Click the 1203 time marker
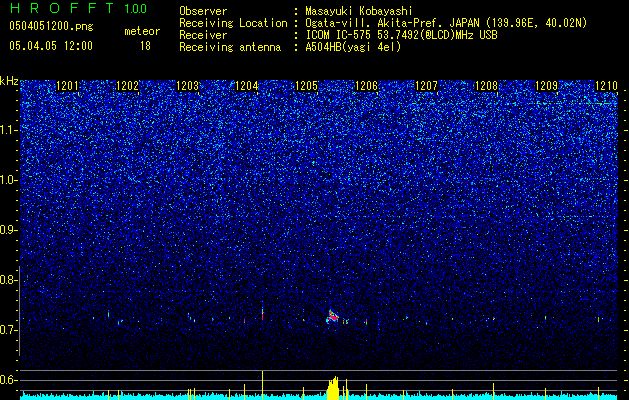 (x=187, y=86)
